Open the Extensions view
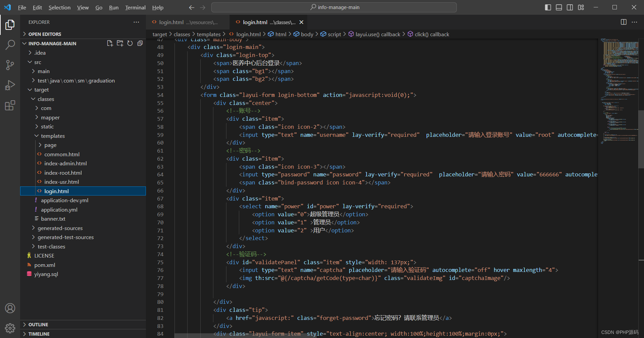The height and width of the screenshot is (338, 644). point(10,105)
